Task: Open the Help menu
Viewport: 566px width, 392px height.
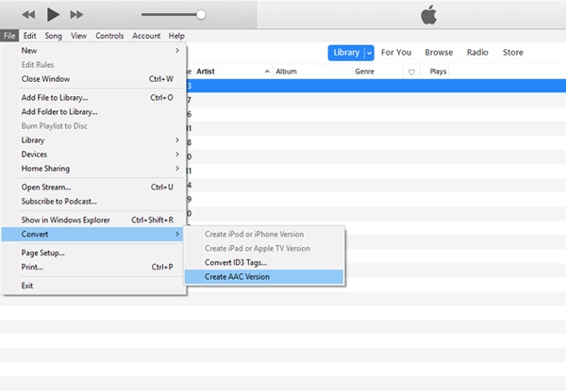Action: click(x=176, y=36)
